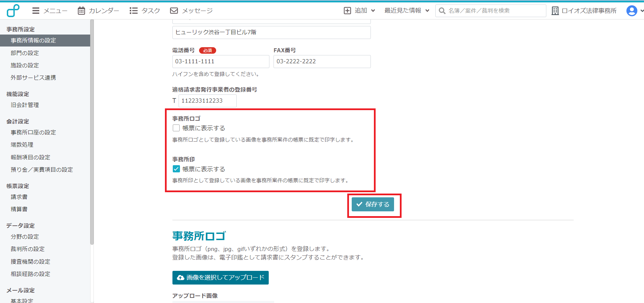Open 分野の設定 in sidebar

coord(25,237)
